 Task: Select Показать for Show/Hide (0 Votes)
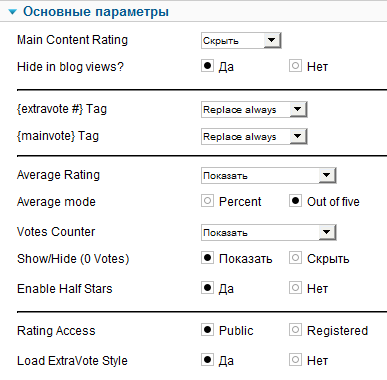tap(207, 258)
